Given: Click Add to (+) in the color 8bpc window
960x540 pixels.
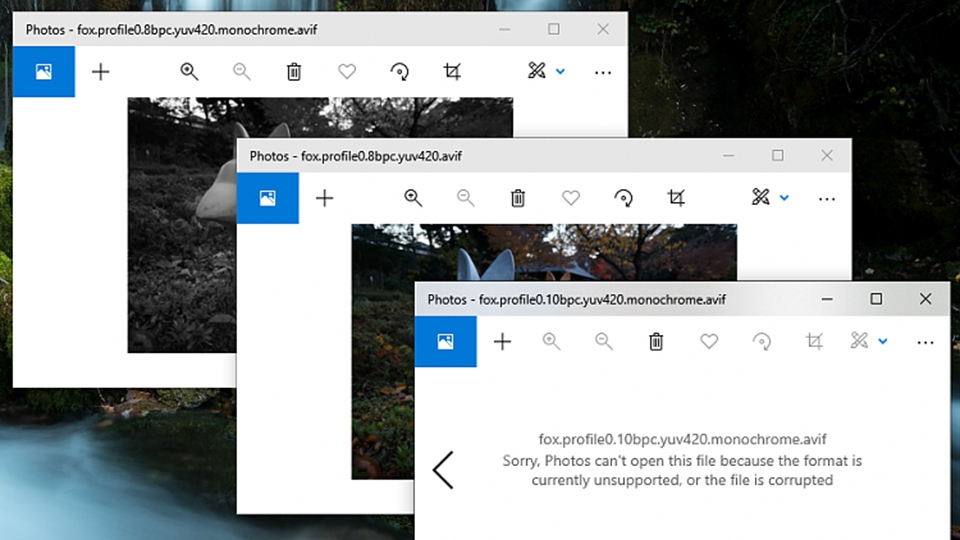Looking at the screenshot, I should click(324, 198).
